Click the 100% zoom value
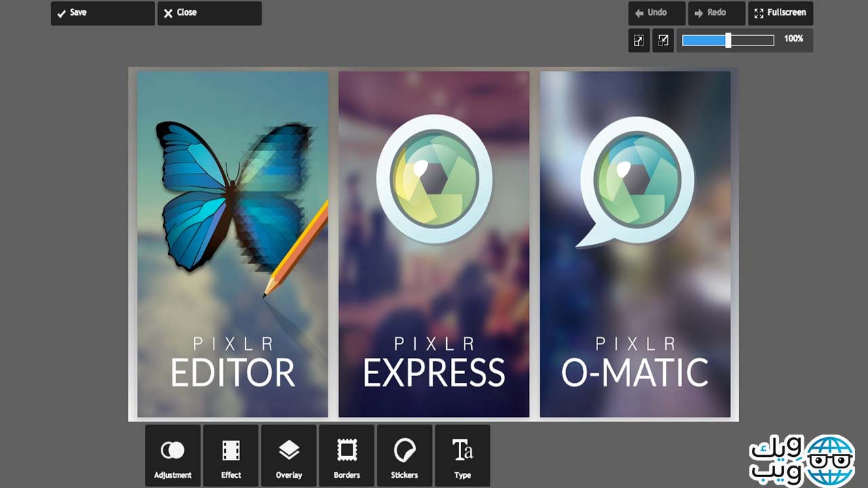The image size is (868, 488). (793, 39)
